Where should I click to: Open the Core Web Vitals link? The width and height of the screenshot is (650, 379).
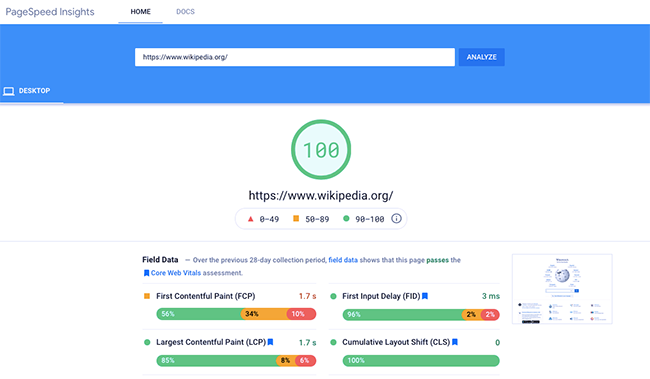click(176, 273)
